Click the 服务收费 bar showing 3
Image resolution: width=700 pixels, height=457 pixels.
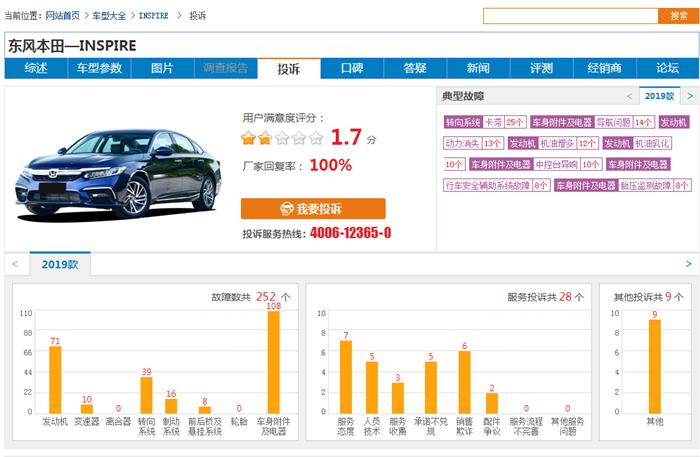pos(398,398)
